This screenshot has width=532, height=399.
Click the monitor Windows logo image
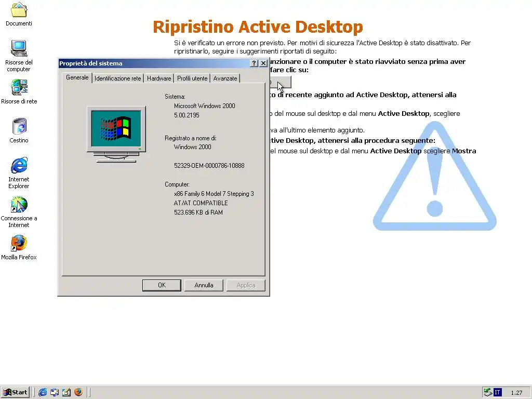[116, 135]
